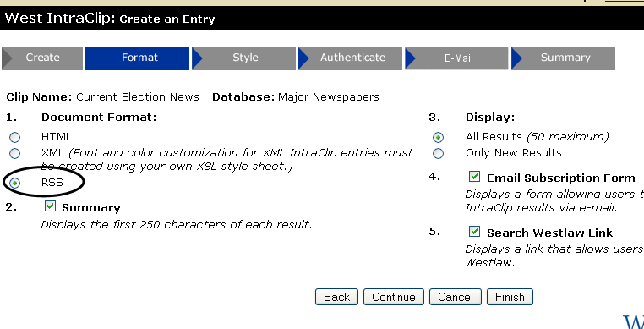Click the Back button

[x=336, y=297]
